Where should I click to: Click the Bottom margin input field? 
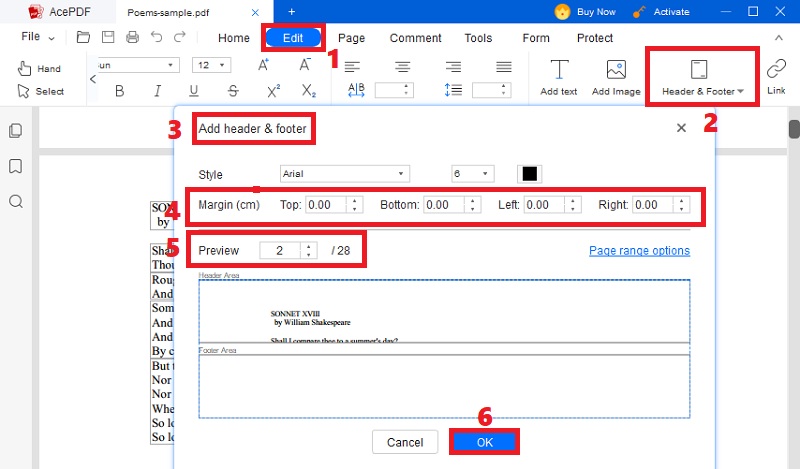pos(444,205)
